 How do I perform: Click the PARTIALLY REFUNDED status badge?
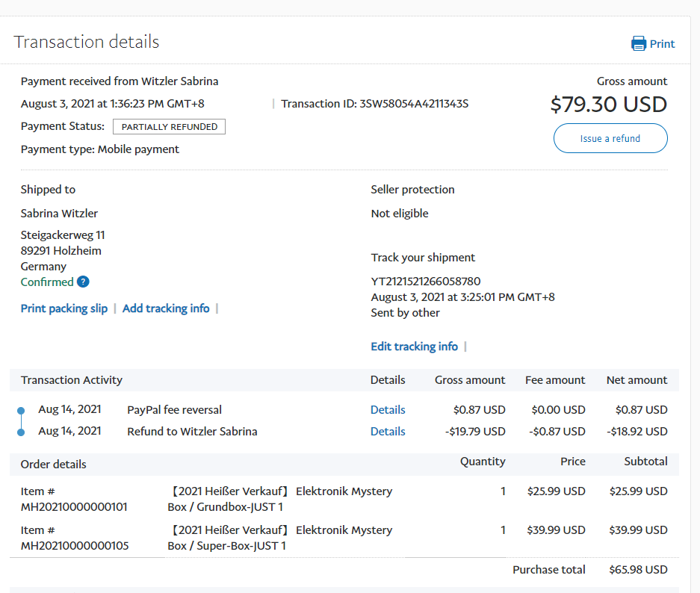[169, 127]
